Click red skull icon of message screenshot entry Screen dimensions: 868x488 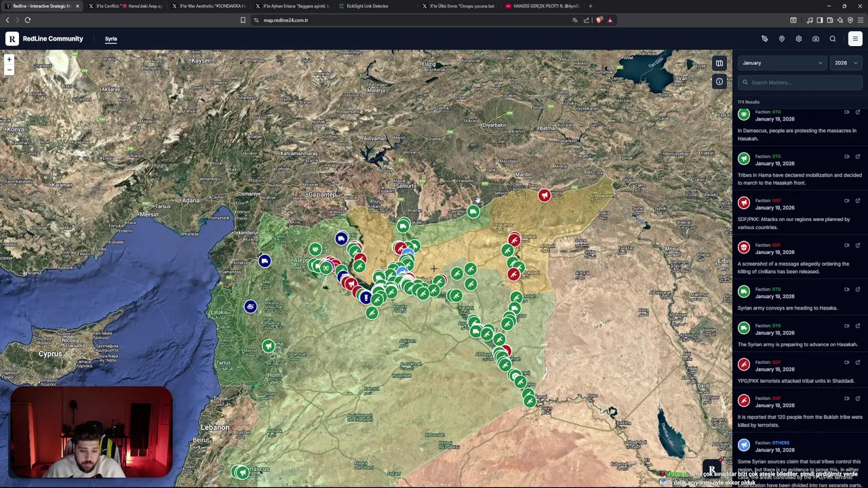click(744, 247)
